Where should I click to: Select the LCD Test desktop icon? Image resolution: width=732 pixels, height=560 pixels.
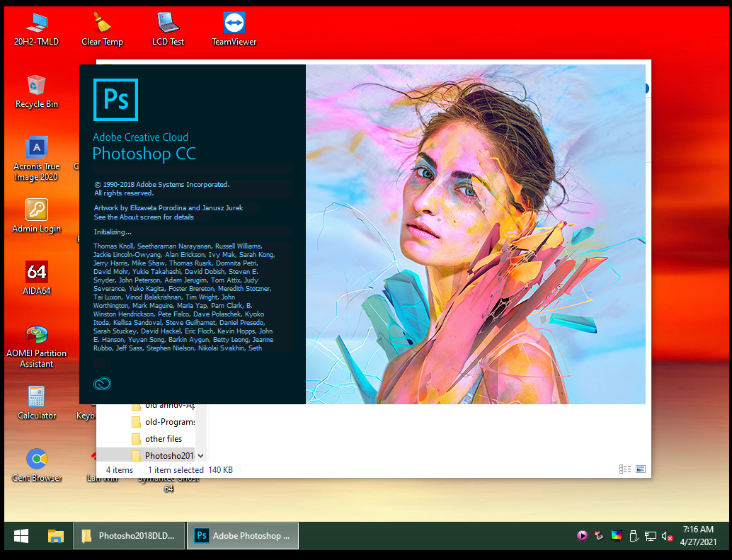[x=168, y=30]
